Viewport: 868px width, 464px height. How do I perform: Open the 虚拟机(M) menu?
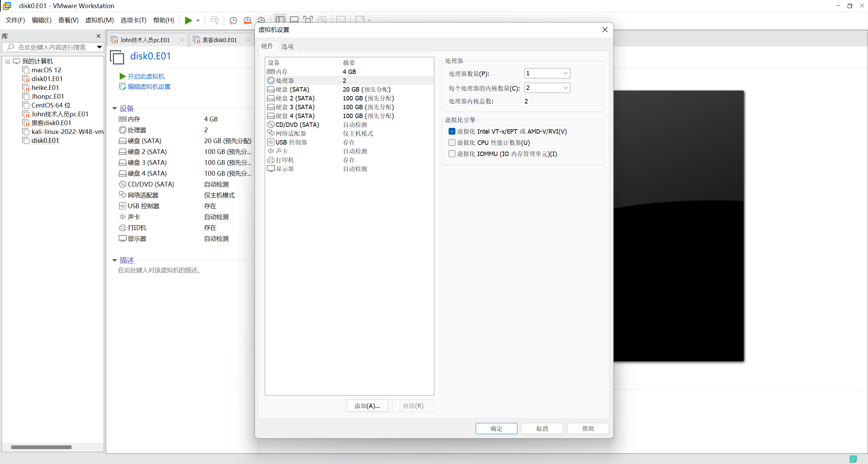coord(99,20)
